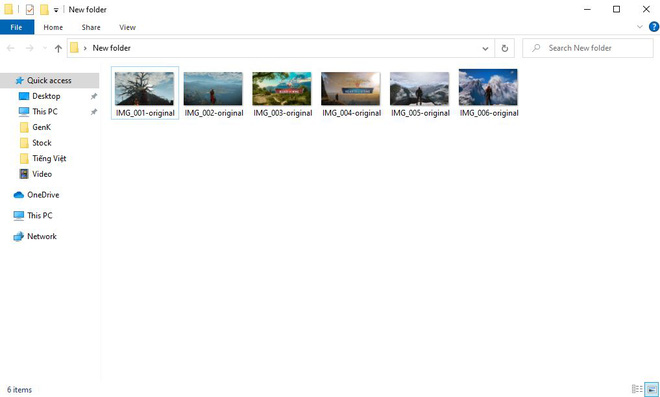Click the New folder icon in the title bar
The width and height of the screenshot is (660, 397).
44,9
